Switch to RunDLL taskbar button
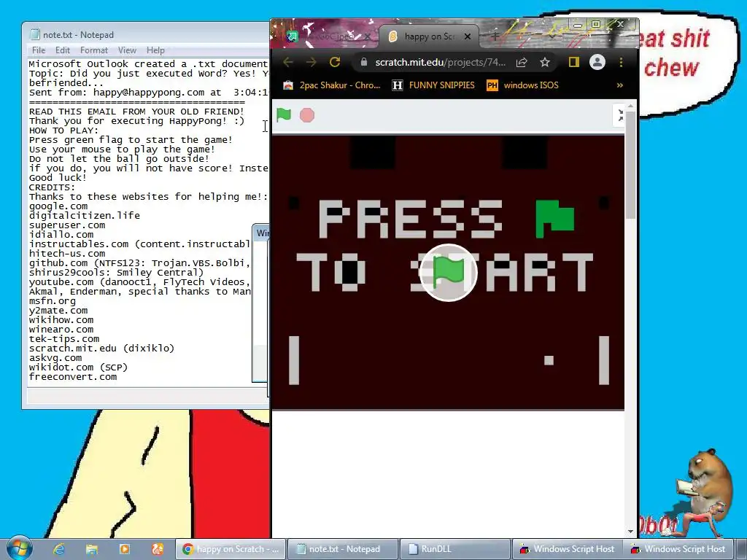The width and height of the screenshot is (747, 560). pos(454,549)
